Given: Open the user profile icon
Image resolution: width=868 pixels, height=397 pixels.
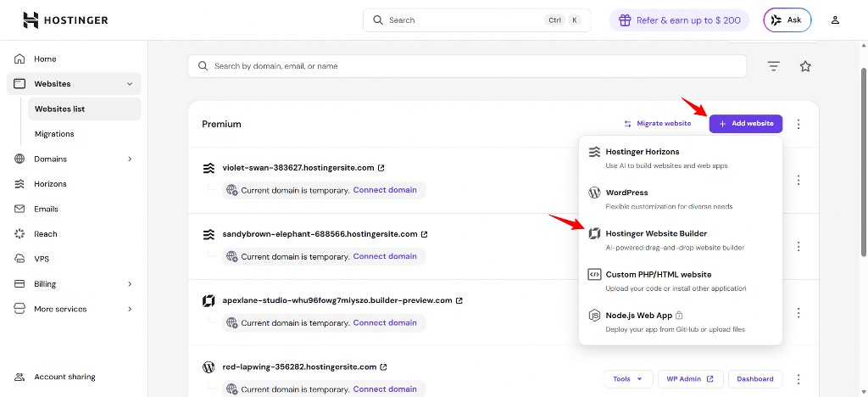Looking at the screenshot, I should tap(835, 20).
